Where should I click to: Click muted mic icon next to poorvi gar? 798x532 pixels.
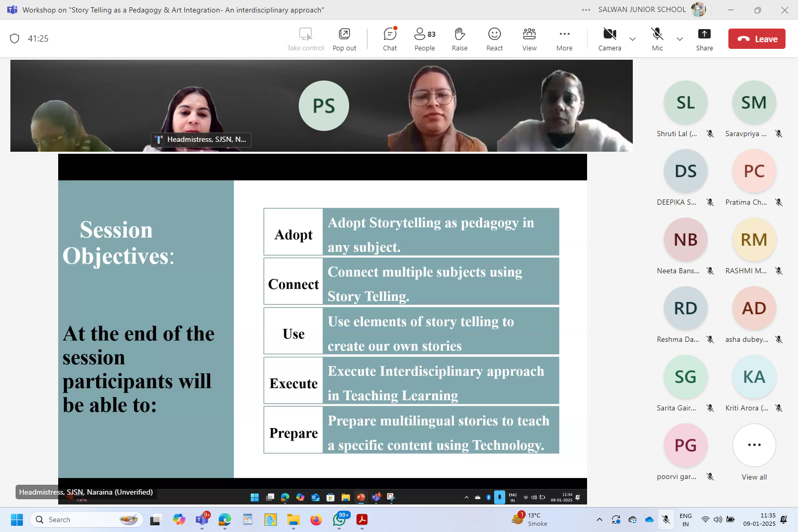[710, 476]
